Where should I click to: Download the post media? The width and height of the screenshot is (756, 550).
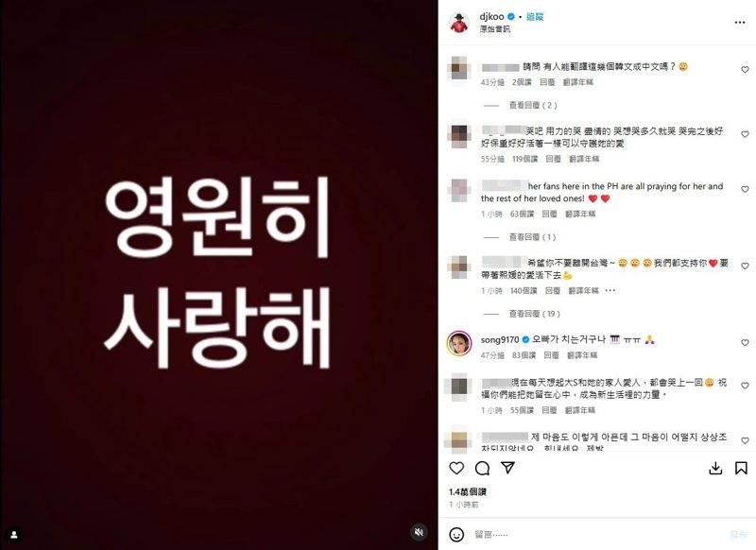[x=715, y=468]
